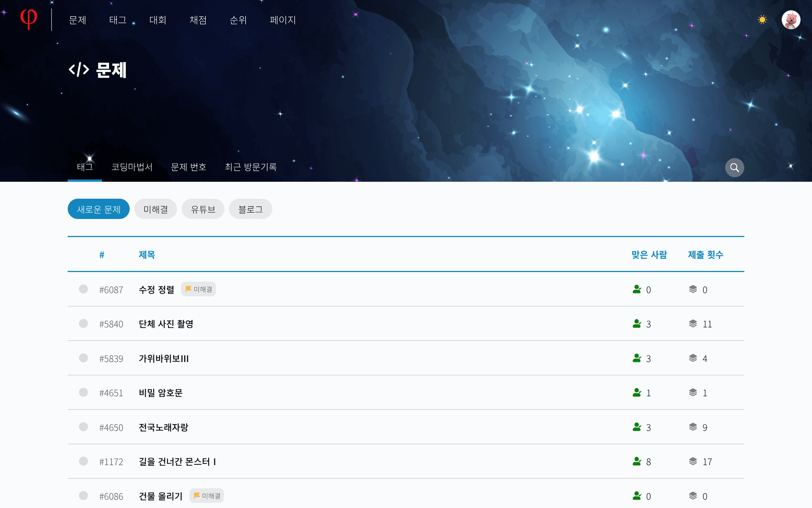812x508 pixels.
Task: Click solved-user icon in 건물 올리기 row
Action: 637,496
